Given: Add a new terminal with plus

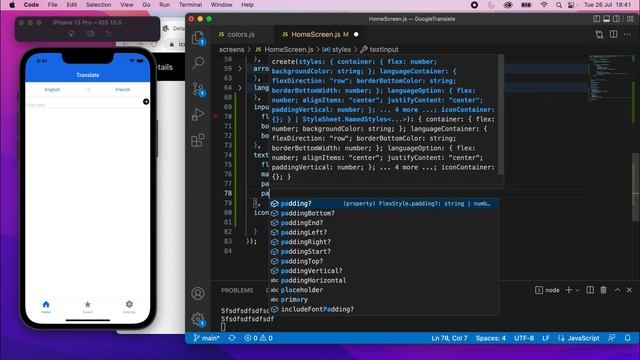Looking at the screenshot, I should pos(568,290).
